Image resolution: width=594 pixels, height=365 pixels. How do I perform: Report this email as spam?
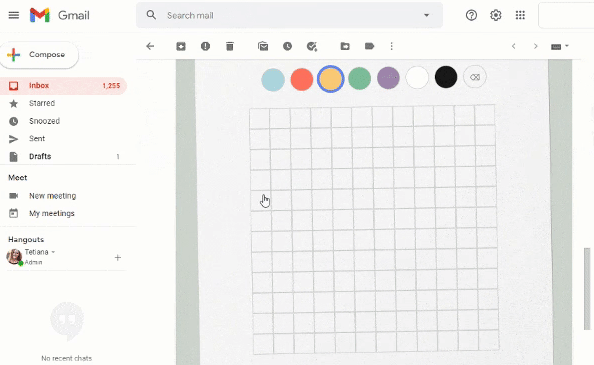click(x=205, y=46)
